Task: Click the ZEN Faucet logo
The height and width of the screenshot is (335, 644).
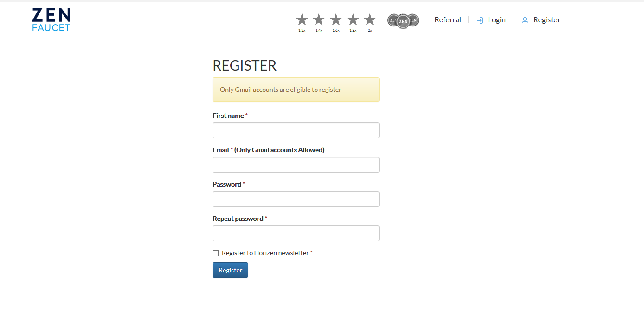Action: pos(51,19)
